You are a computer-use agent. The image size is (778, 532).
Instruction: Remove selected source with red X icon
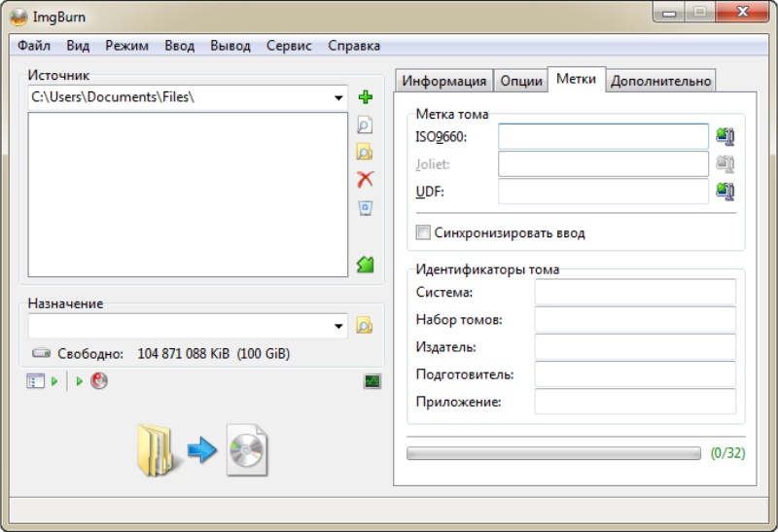tap(365, 179)
